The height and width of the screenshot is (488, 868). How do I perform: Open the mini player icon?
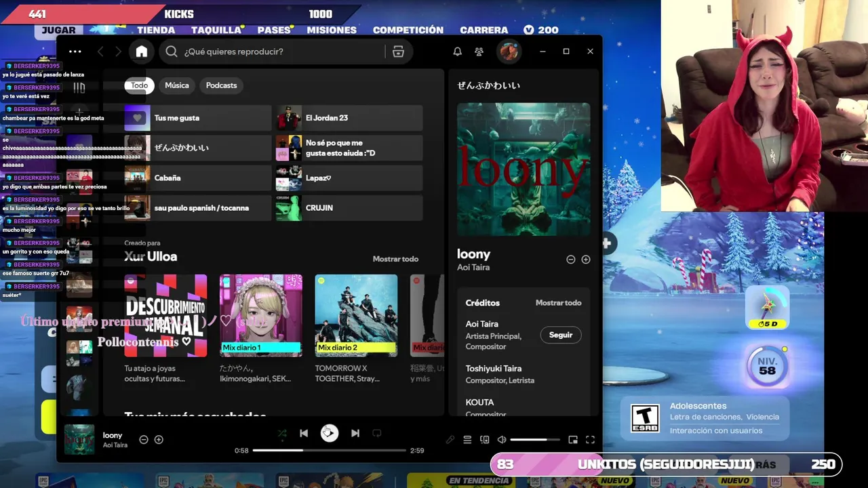click(573, 440)
